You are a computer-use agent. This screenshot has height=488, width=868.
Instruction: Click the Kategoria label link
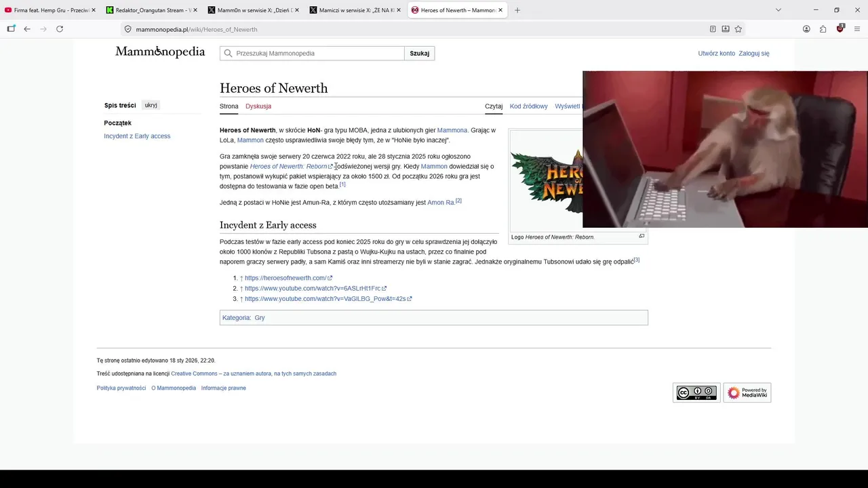[236, 318]
